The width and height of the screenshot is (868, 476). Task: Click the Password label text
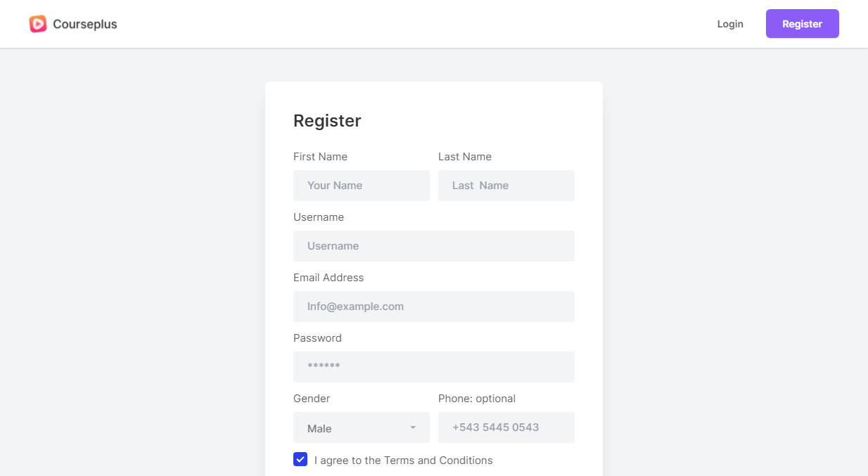pos(317,338)
